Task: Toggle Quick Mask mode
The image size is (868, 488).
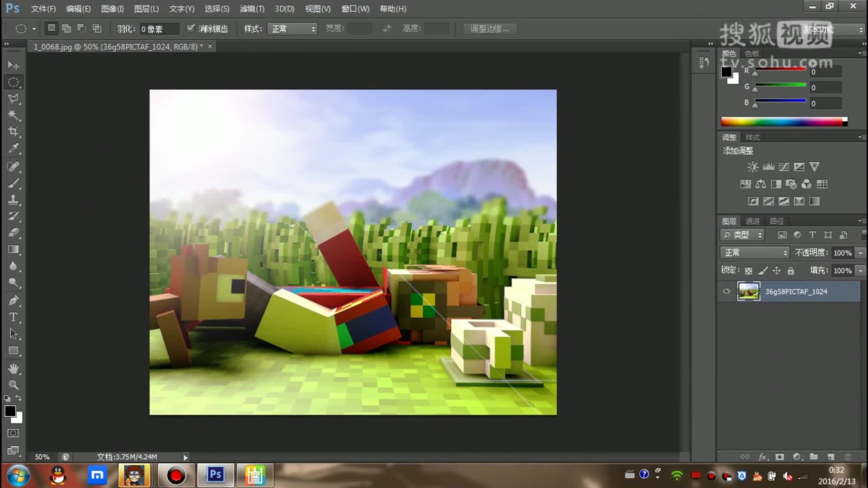Action: [13, 433]
